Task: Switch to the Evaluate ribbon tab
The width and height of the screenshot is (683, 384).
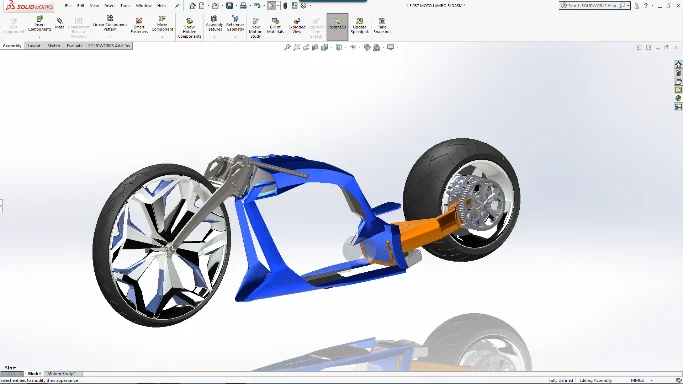Action: pos(74,45)
